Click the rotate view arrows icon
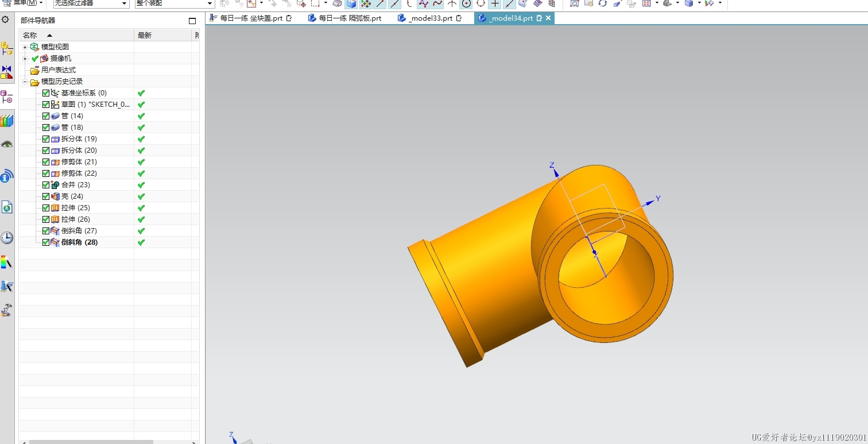 click(602, 3)
